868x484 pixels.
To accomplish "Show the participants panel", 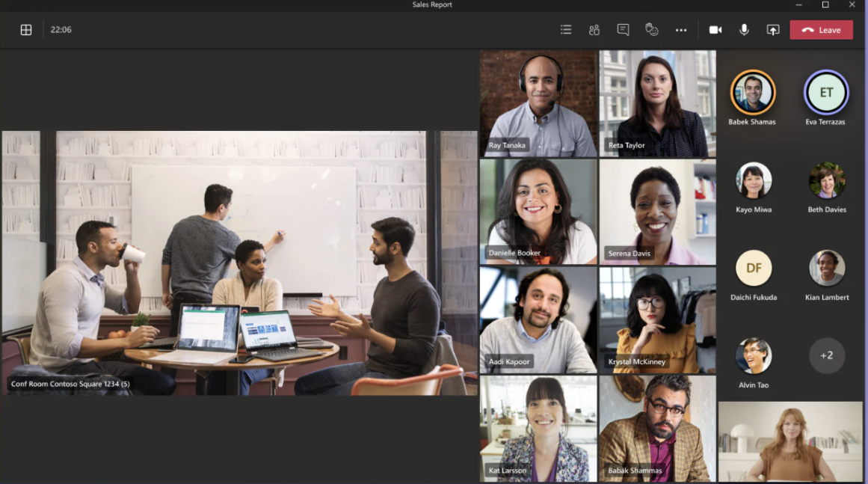I will (594, 30).
